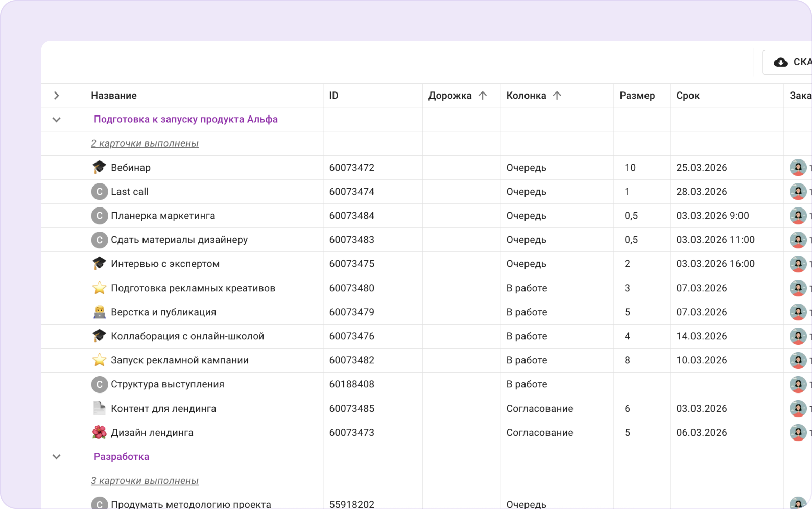This screenshot has height=509, width=812.
Task: Toggle sort arrow on Колонка header
Action: coord(557,96)
